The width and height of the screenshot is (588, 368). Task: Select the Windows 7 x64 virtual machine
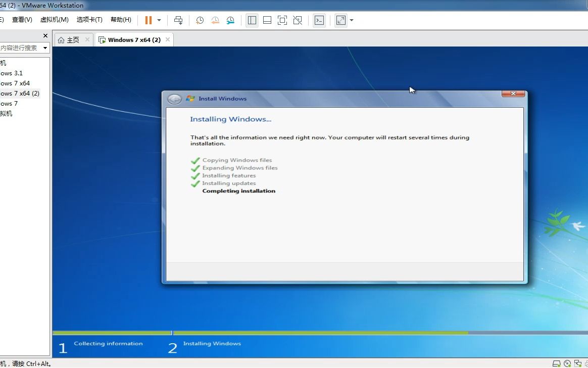pos(15,83)
